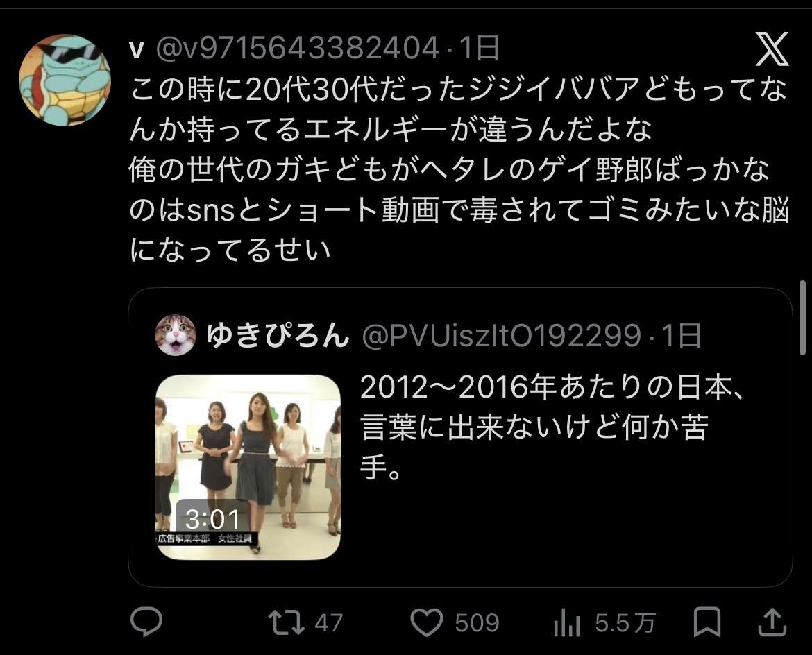Click the vertical scrollbar thumb

tap(803, 317)
